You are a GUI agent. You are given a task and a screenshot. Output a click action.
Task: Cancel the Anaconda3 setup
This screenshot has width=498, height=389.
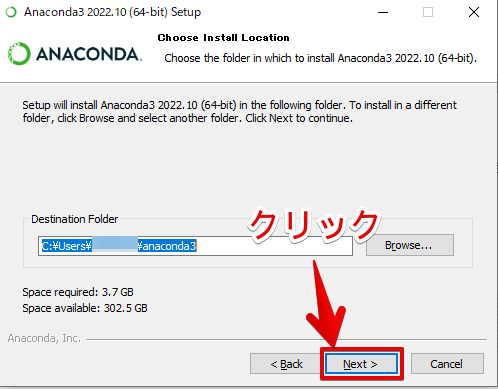coord(447,364)
